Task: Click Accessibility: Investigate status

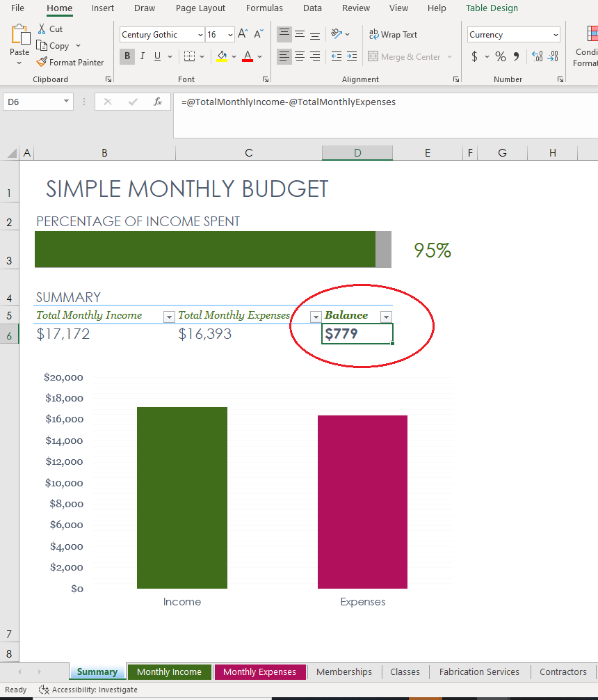Action: [88, 690]
